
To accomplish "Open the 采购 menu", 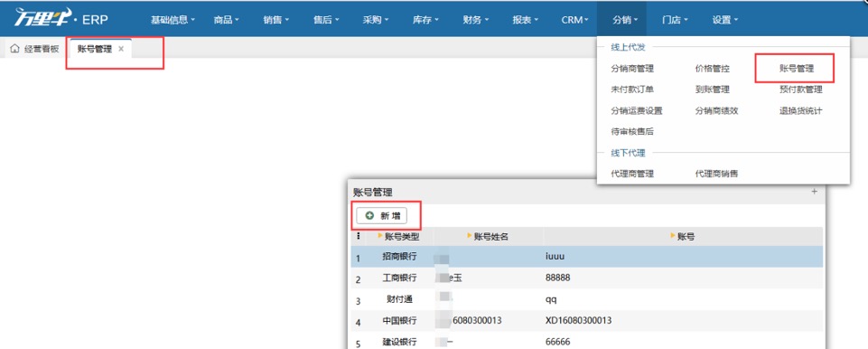I will 376,20.
